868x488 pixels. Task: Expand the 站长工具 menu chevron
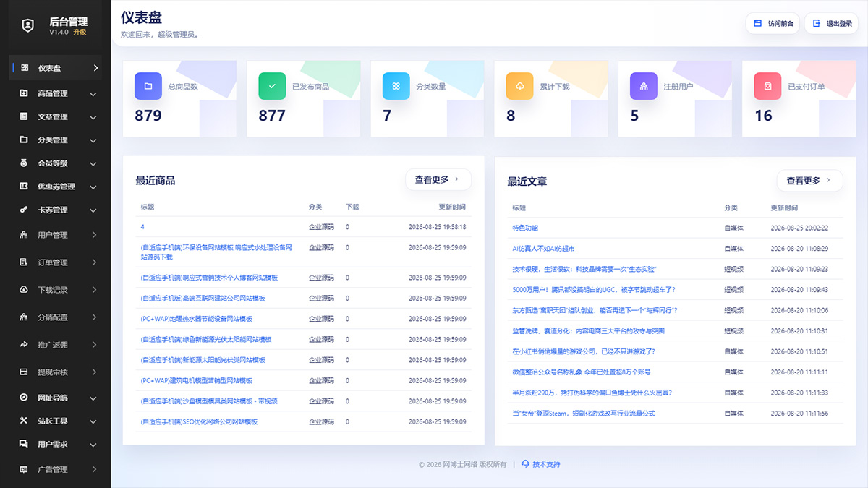(93, 421)
